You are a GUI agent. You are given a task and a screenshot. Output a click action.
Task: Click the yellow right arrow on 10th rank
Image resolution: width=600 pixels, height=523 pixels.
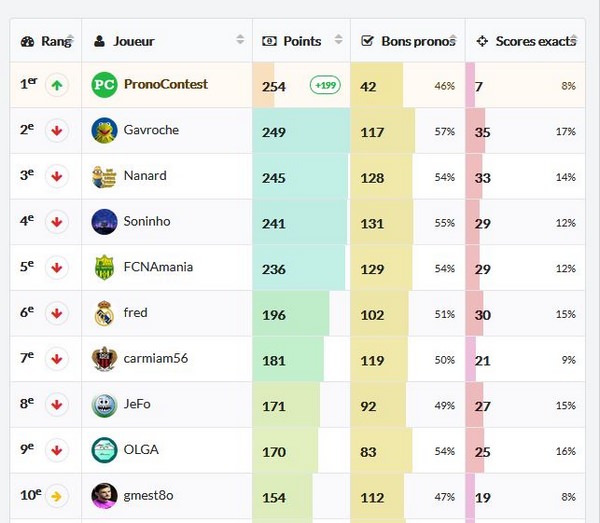click(x=57, y=495)
